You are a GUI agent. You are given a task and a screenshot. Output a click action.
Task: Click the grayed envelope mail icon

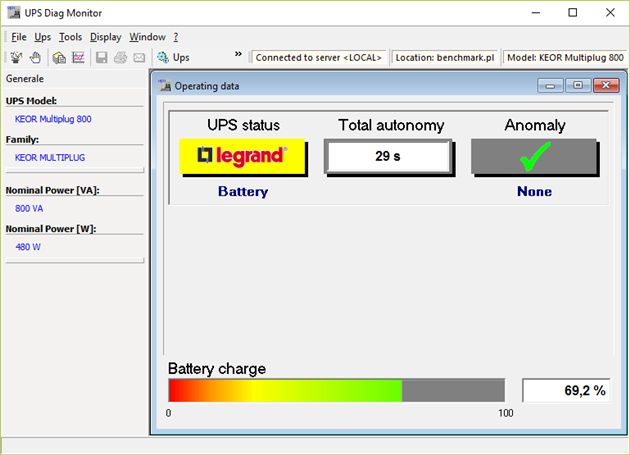tap(139, 57)
